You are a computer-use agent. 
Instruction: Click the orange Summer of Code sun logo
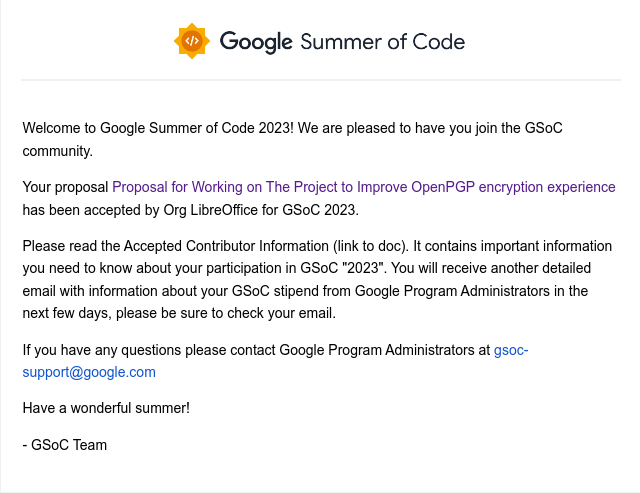tap(192, 41)
